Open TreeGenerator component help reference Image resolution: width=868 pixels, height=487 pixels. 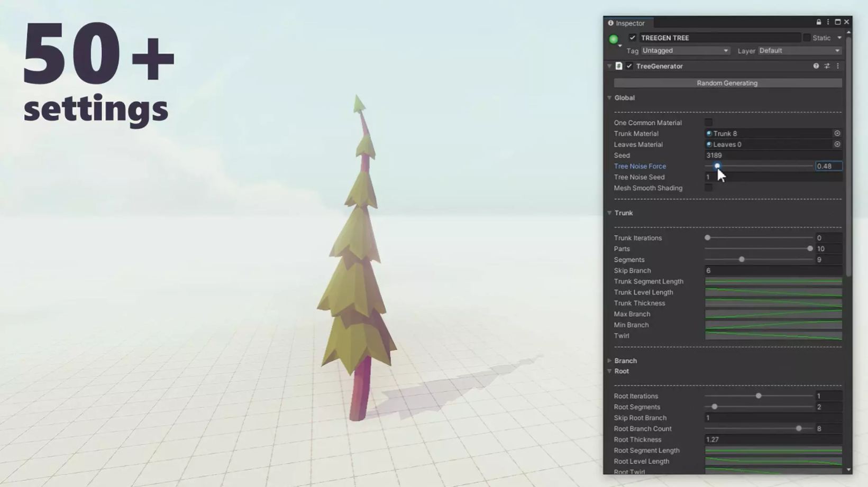point(816,66)
